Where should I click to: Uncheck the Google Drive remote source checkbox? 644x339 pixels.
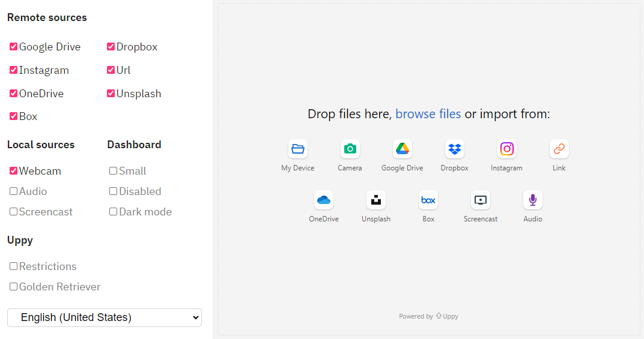[x=13, y=47]
